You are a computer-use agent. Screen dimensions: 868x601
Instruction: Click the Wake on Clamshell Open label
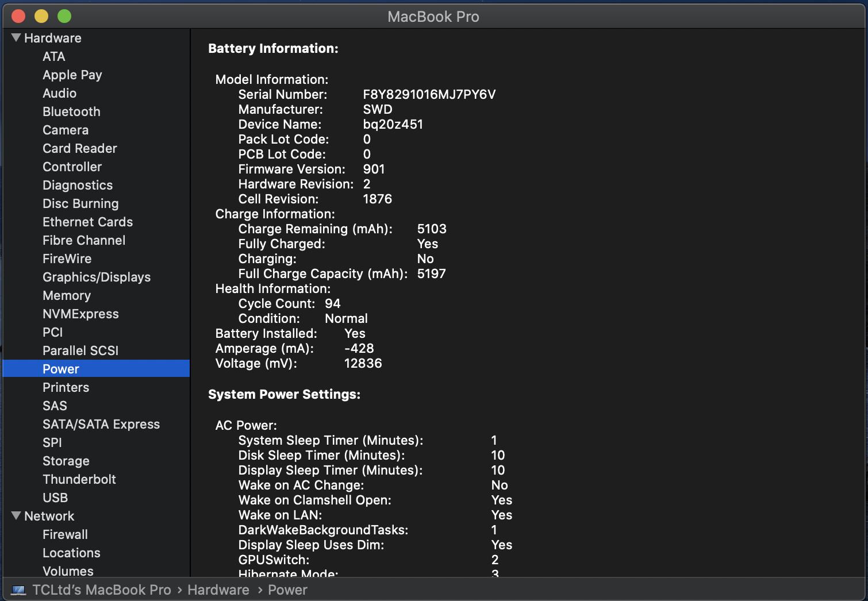314,500
